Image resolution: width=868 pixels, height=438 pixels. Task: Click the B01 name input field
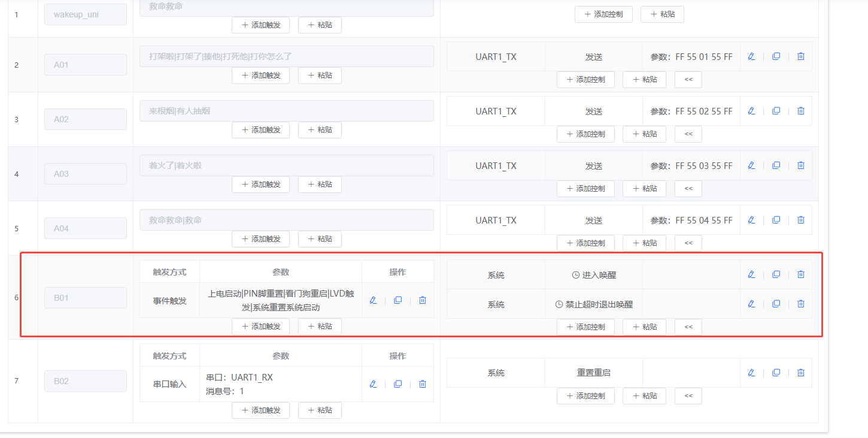tap(85, 297)
